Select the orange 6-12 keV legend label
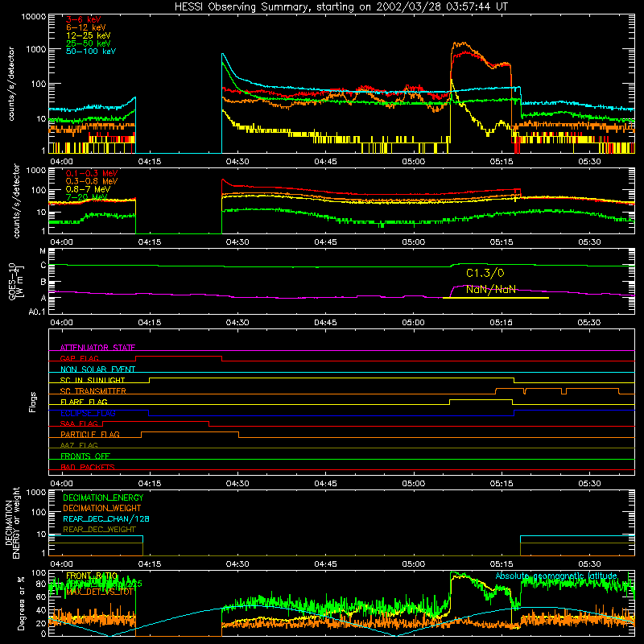This screenshot has width=644, height=644. [86, 27]
